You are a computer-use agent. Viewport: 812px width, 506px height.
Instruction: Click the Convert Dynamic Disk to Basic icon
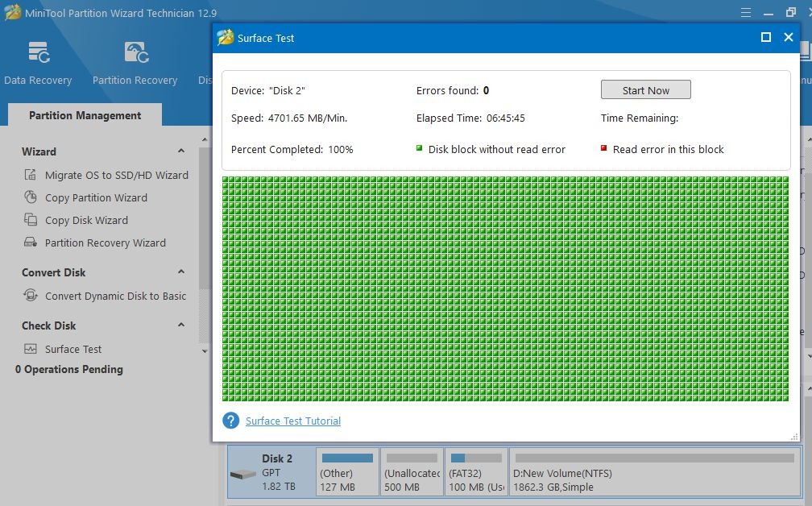[31, 296]
